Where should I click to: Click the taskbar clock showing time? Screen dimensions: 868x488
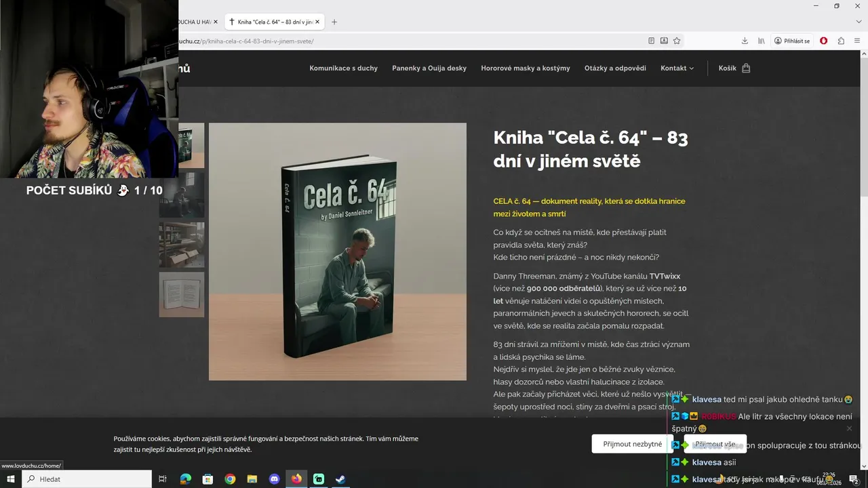(x=829, y=479)
